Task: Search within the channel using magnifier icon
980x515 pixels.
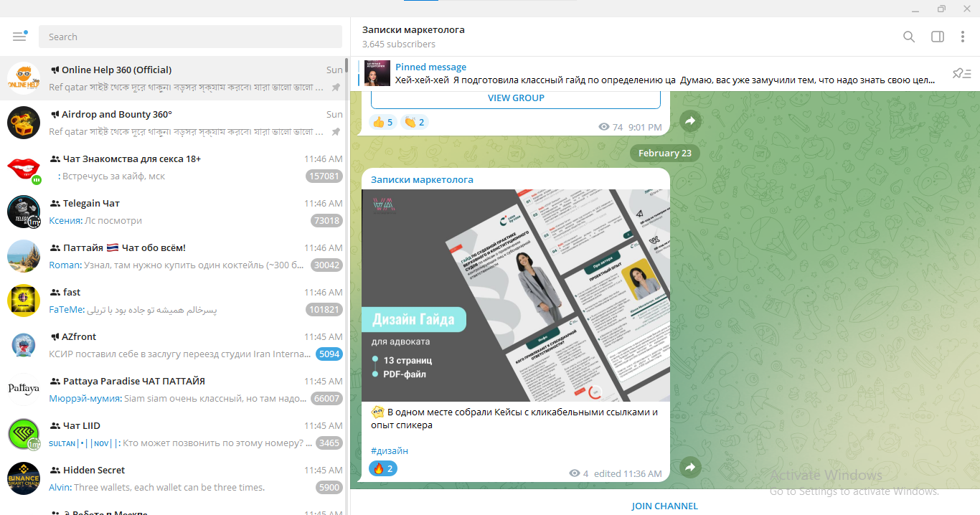Action: pyautogui.click(x=909, y=37)
